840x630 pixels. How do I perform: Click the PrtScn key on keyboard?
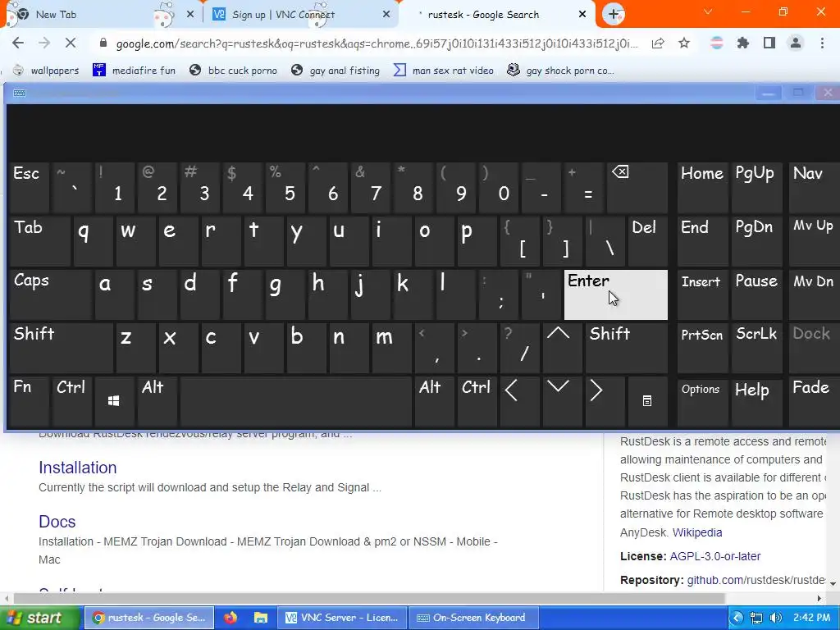(702, 347)
